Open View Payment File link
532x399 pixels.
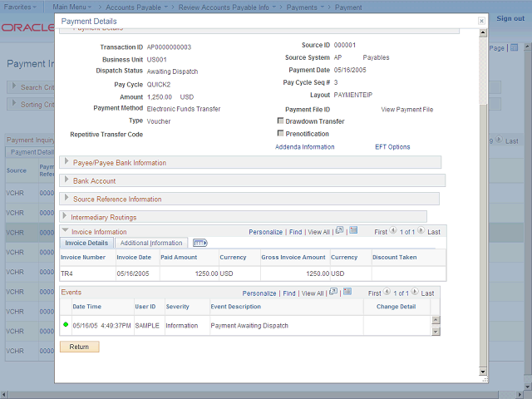click(407, 110)
